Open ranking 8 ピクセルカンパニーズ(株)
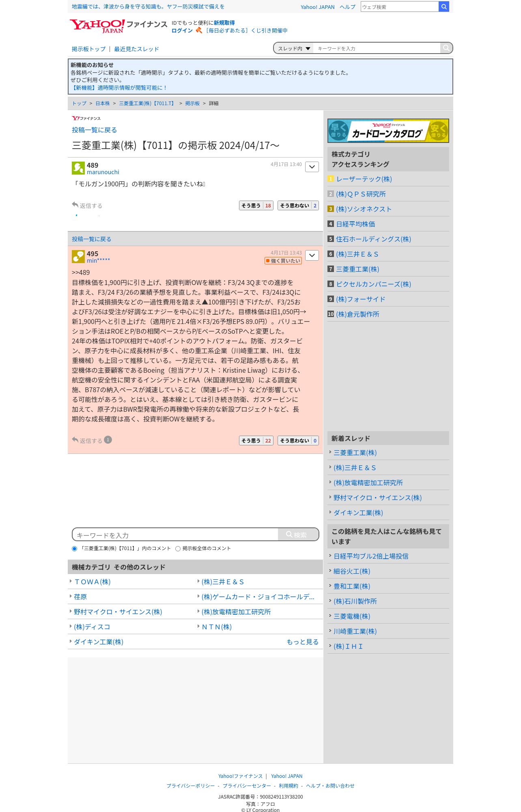The image size is (521, 812). click(373, 284)
